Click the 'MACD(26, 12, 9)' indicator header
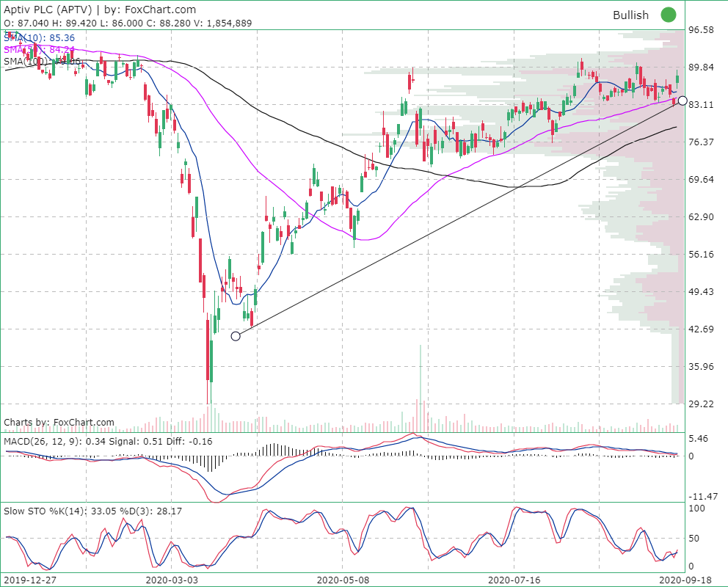The height and width of the screenshot is (587, 728). pos(108,441)
